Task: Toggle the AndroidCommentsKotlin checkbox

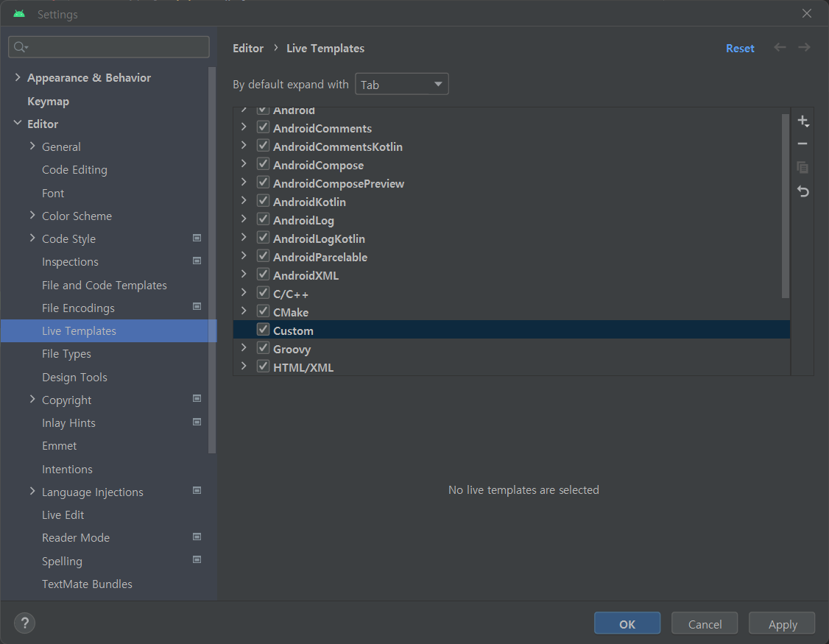Action: pos(264,146)
